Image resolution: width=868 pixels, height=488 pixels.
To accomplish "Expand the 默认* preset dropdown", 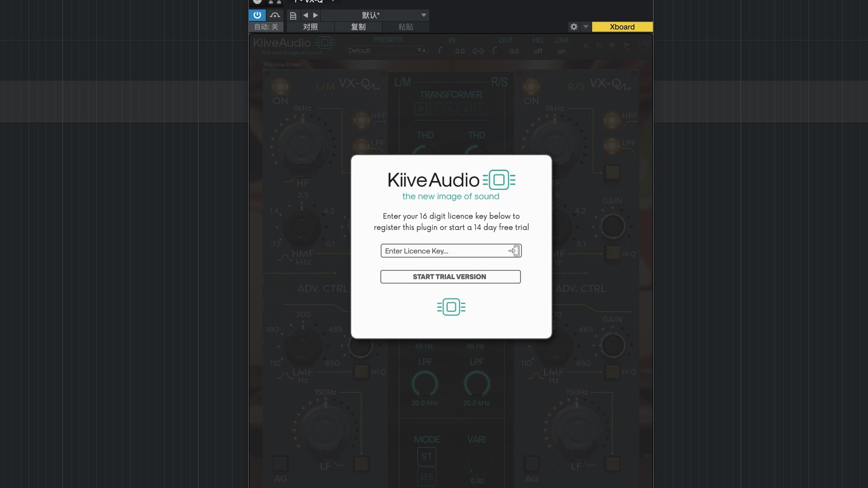I will 423,15.
